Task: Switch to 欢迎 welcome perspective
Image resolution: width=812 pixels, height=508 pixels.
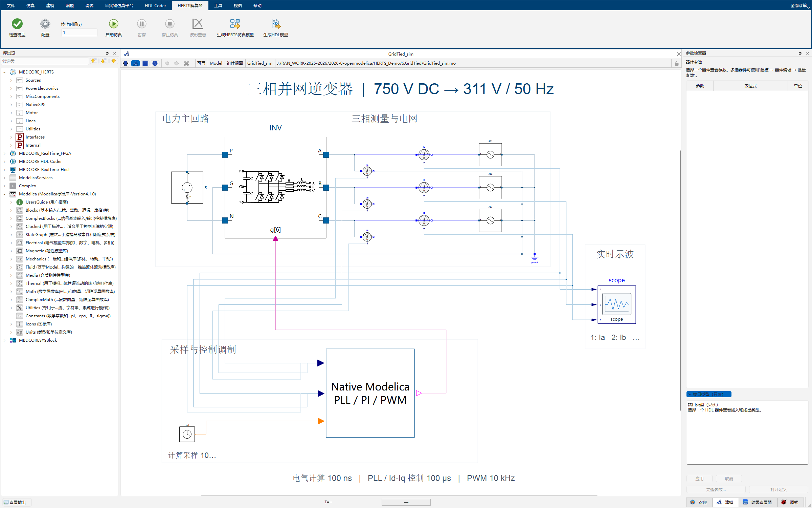Action: click(699, 502)
